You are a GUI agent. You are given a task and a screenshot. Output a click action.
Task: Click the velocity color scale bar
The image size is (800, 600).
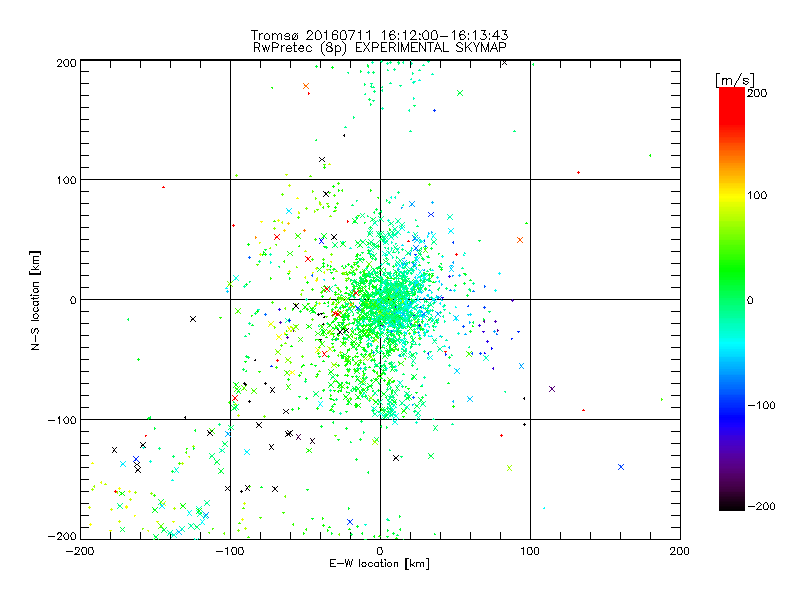(732, 299)
